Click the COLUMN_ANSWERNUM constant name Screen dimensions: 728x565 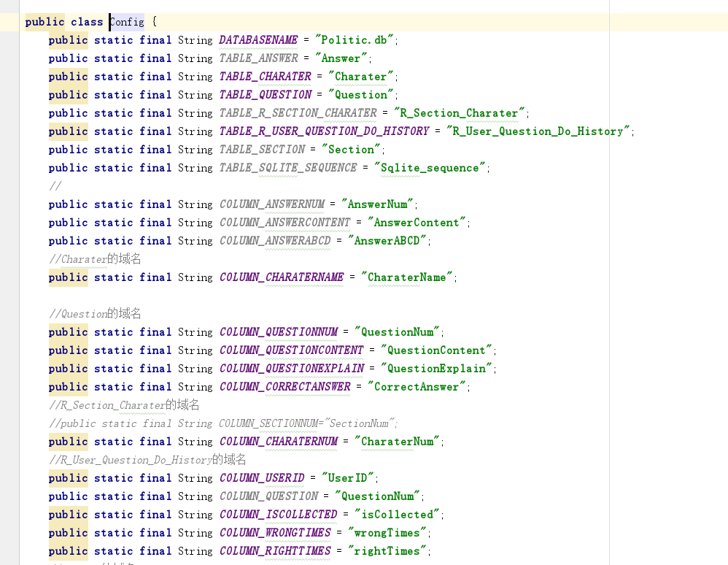tap(271, 204)
